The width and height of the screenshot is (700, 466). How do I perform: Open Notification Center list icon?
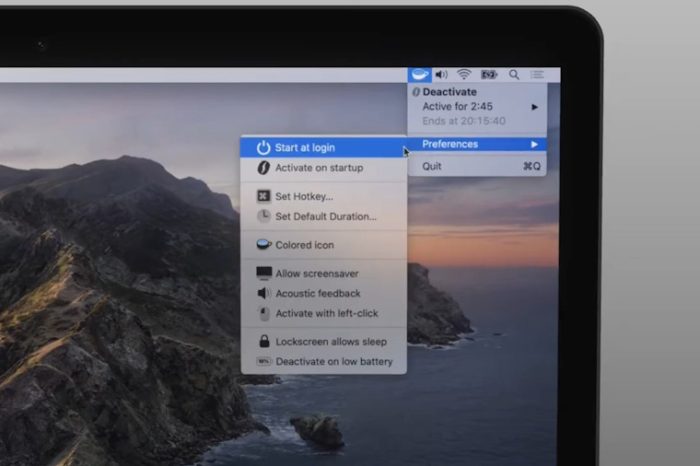537,74
